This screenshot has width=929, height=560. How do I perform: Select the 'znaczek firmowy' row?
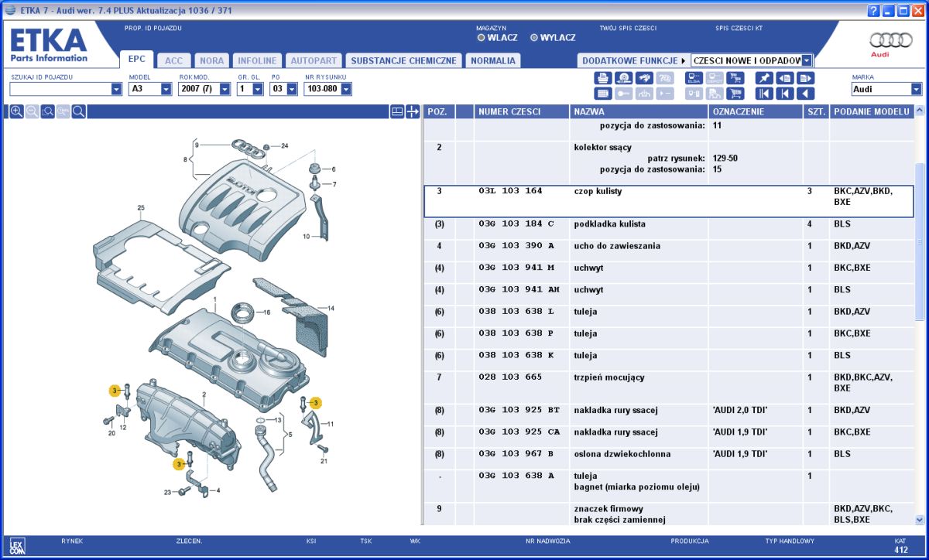click(669, 514)
